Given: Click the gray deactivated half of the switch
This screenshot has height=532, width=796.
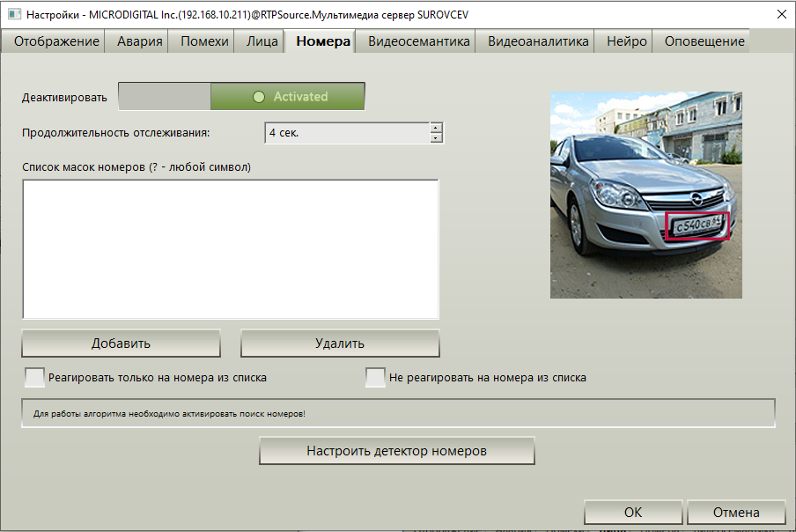Looking at the screenshot, I should pos(165,97).
